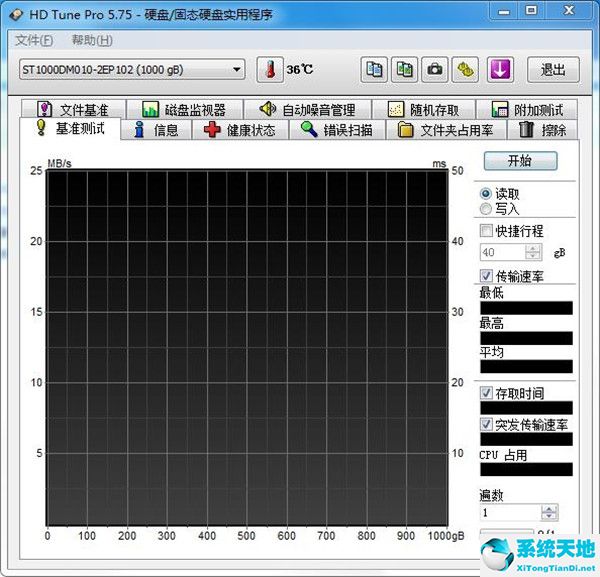Click the short stroke size spinner arrows
The width and height of the screenshot is (600, 577).
[x=533, y=253]
